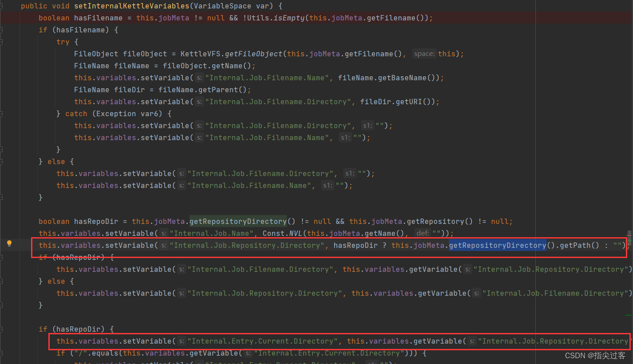Click the getURI() call

click(413, 102)
